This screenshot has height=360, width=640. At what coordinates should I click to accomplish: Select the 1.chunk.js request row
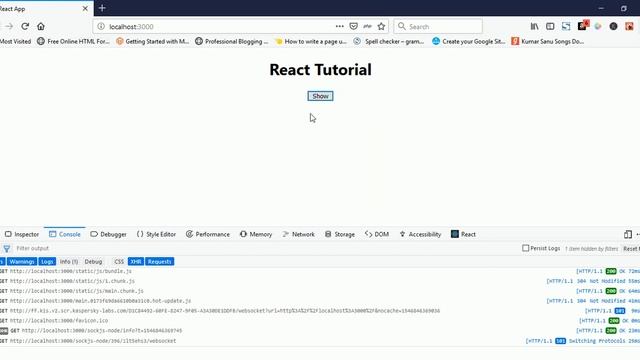[320, 281]
